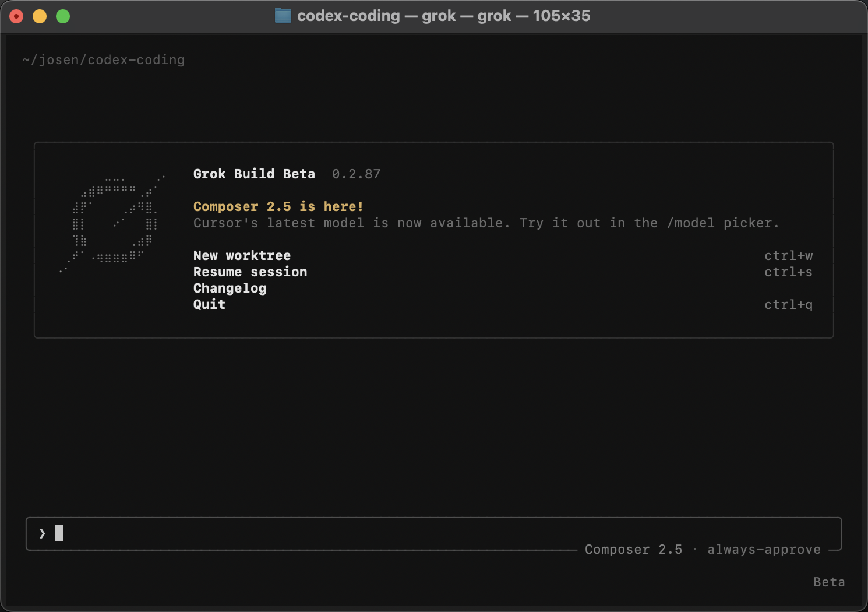Click the Composer 2.5 model label
868x612 pixels.
633,550
